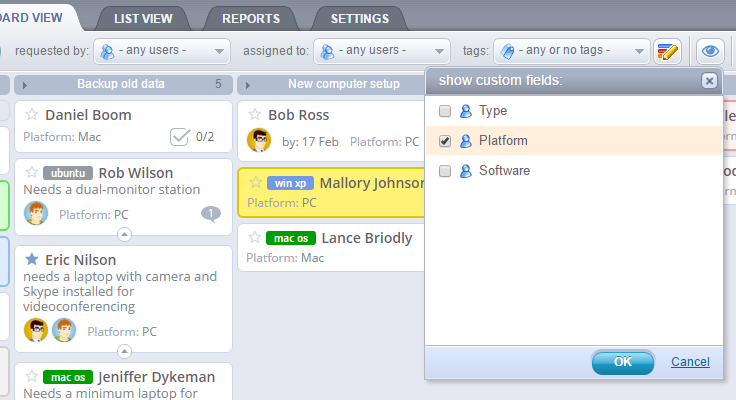Confirm with the OK button

tap(623, 362)
